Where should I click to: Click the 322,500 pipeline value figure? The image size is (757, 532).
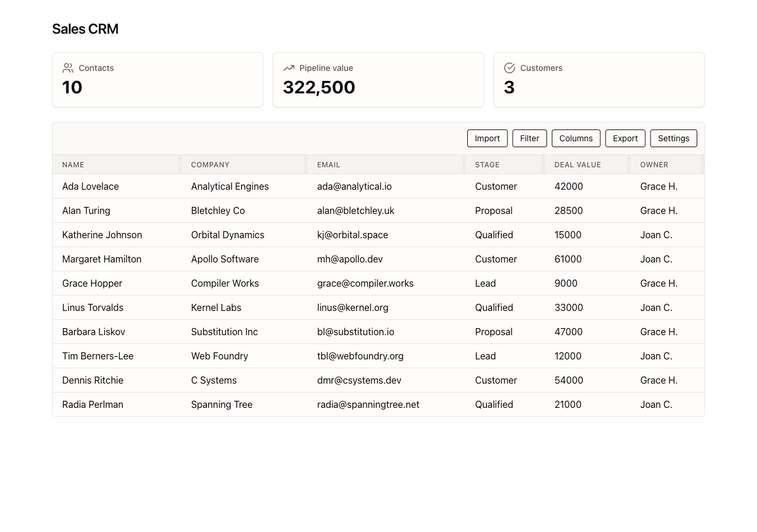319,87
